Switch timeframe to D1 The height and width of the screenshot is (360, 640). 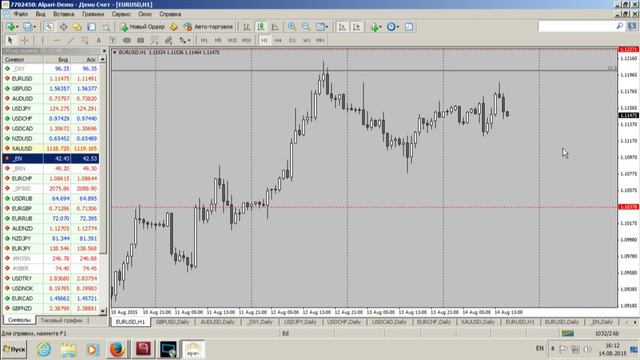click(x=292, y=40)
